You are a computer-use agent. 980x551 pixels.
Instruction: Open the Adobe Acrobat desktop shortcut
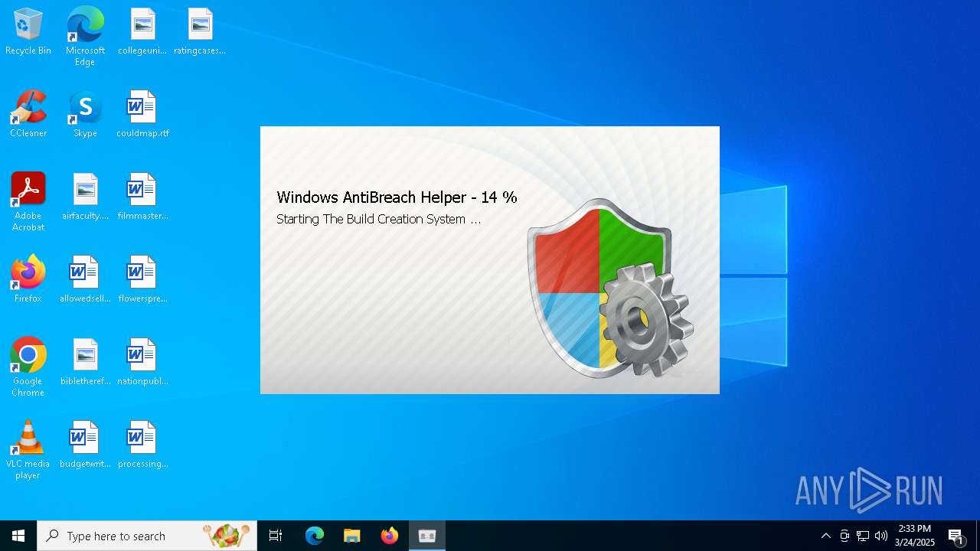coord(28,202)
